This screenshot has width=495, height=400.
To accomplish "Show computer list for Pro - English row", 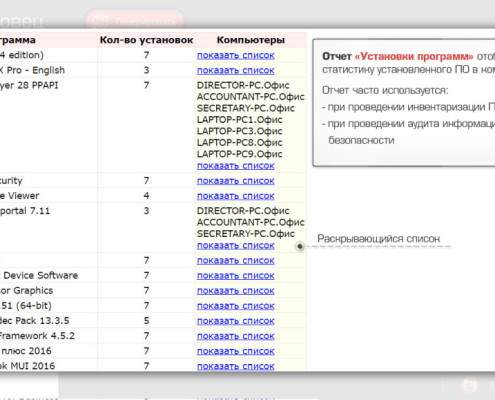I will (x=236, y=70).
